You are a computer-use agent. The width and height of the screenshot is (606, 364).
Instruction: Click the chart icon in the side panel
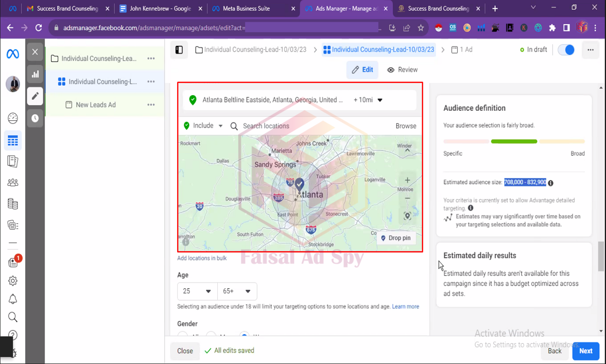click(35, 74)
